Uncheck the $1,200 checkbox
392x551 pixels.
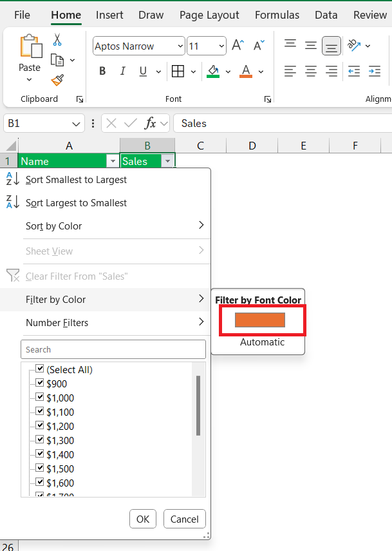40,425
